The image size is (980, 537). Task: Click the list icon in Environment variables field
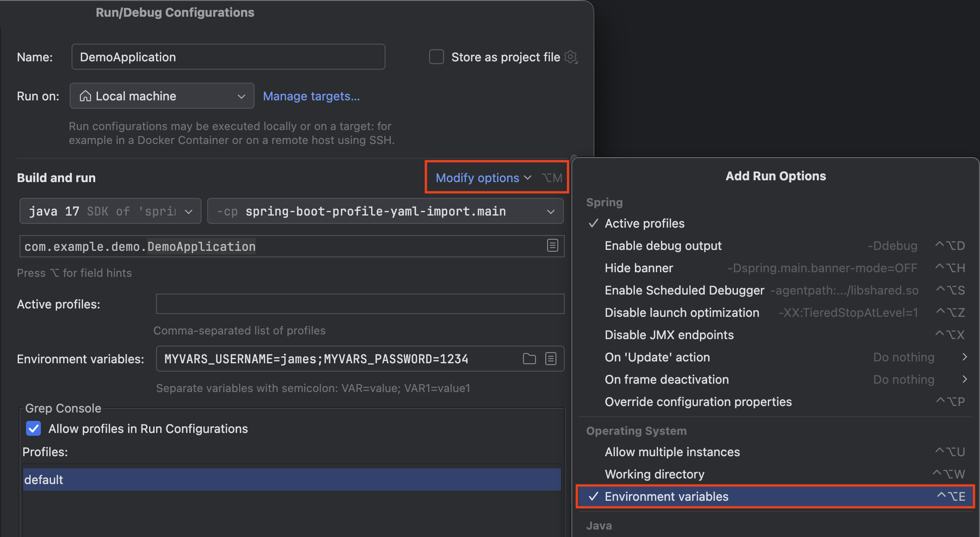pos(551,359)
